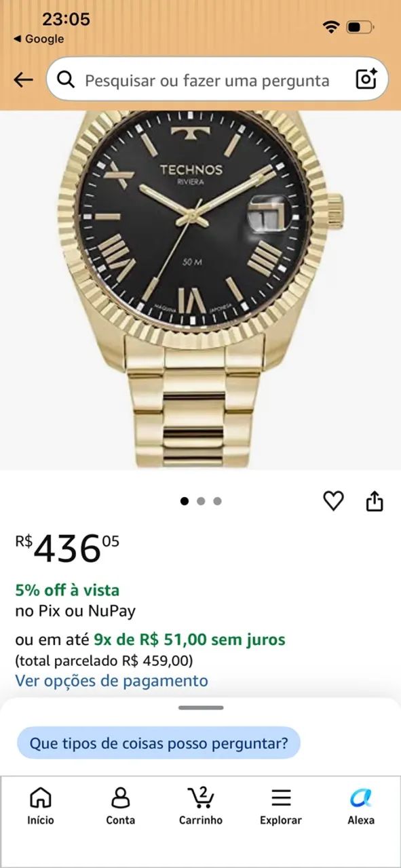This screenshot has width=401, height=868.
Task: Share this product via share icon
Action: tap(375, 500)
